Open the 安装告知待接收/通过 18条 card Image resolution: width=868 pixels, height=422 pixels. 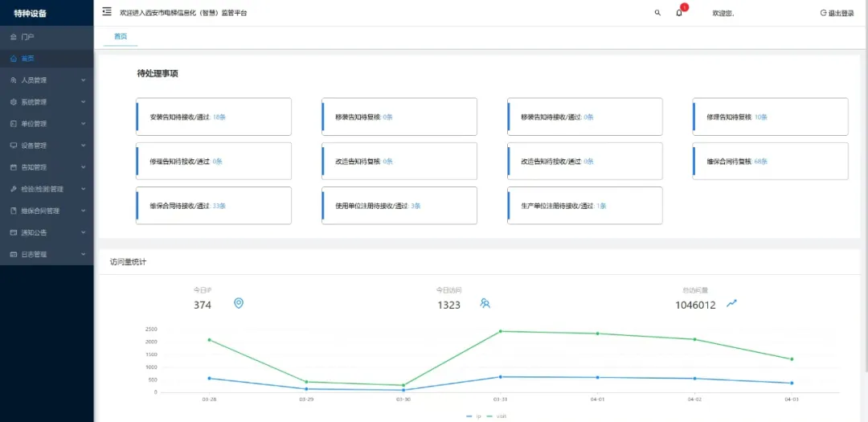coord(214,117)
